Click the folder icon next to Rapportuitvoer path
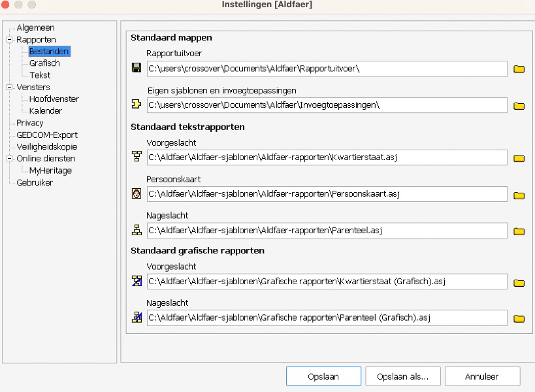 (519, 69)
